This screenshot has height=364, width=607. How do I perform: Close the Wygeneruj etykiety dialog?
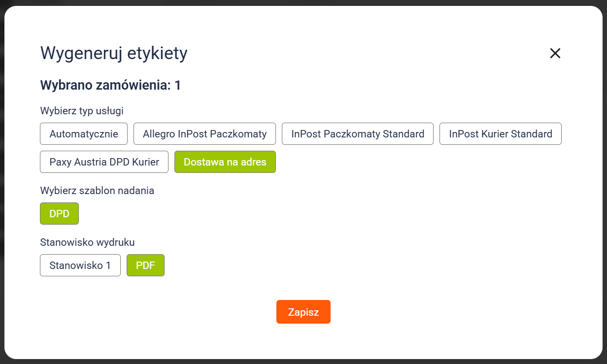pyautogui.click(x=555, y=53)
